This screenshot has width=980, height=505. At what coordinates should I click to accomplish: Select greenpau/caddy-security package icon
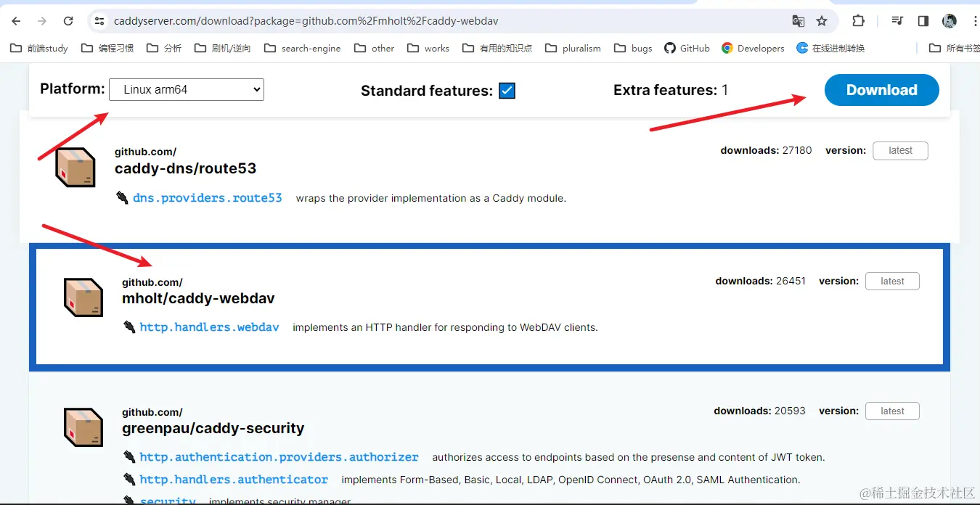tap(83, 427)
